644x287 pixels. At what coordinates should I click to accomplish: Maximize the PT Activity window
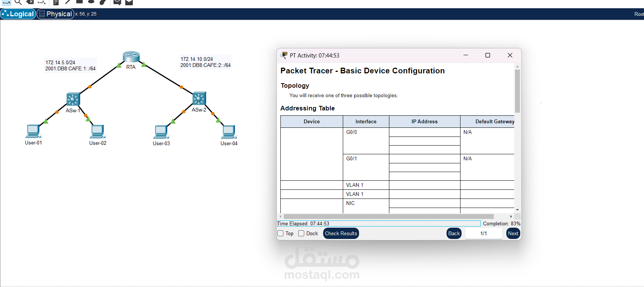click(x=488, y=55)
